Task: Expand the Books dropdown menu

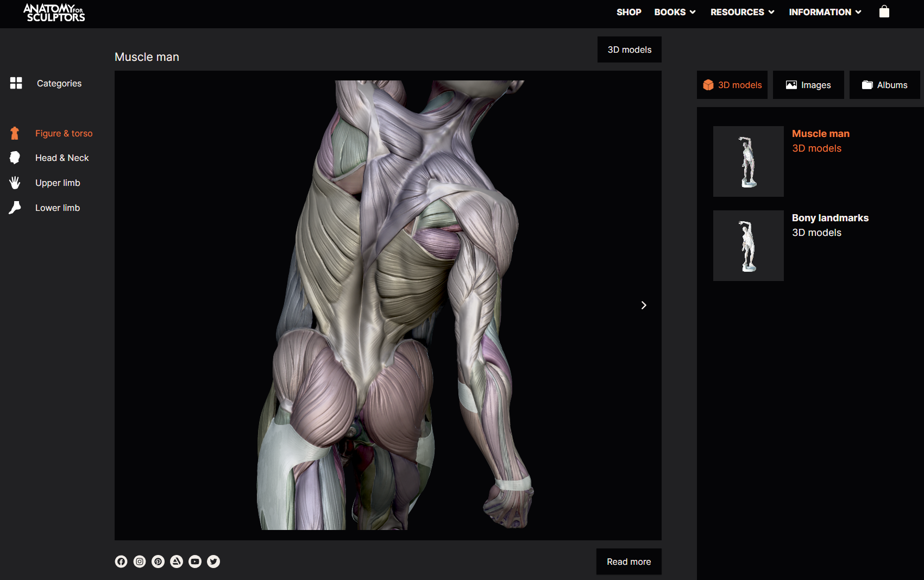Action: click(675, 12)
